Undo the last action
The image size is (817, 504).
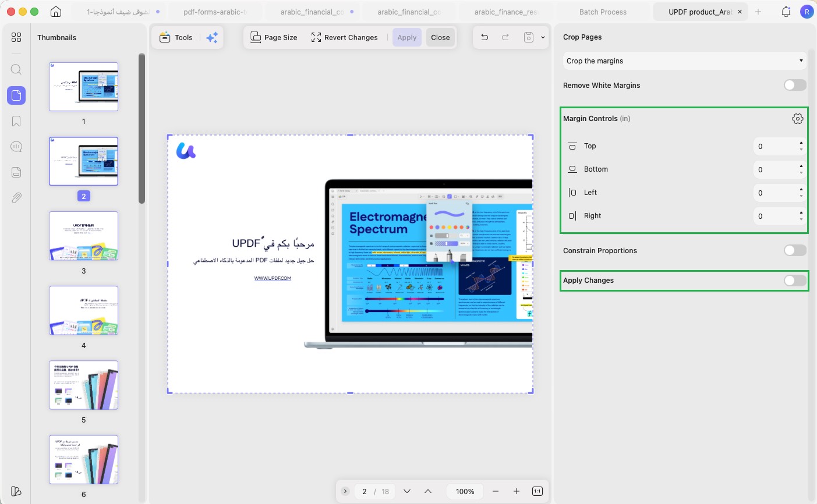484,37
